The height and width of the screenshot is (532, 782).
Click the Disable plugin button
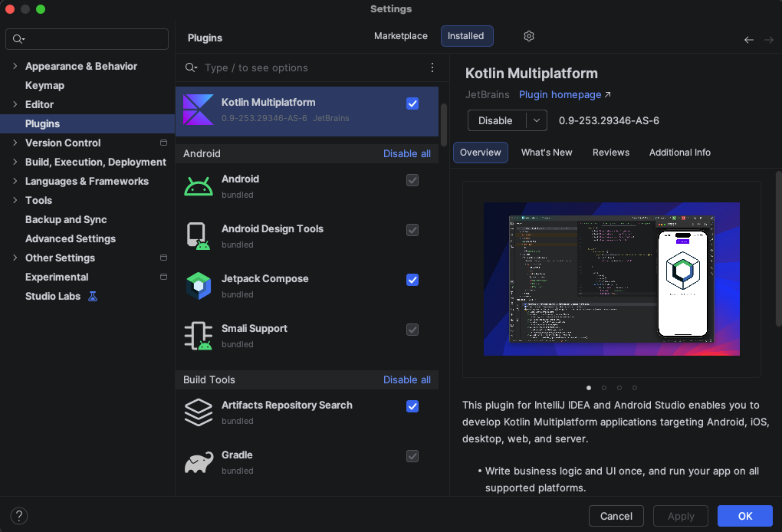coord(497,120)
